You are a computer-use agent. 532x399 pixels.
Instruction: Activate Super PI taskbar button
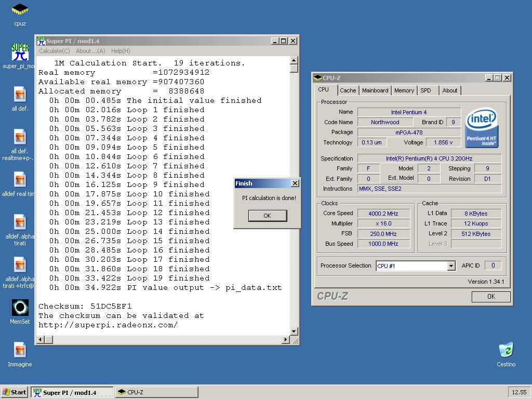click(x=72, y=392)
